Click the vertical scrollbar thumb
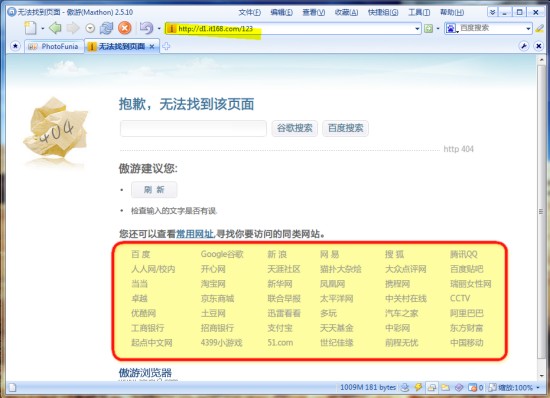 click(541, 211)
